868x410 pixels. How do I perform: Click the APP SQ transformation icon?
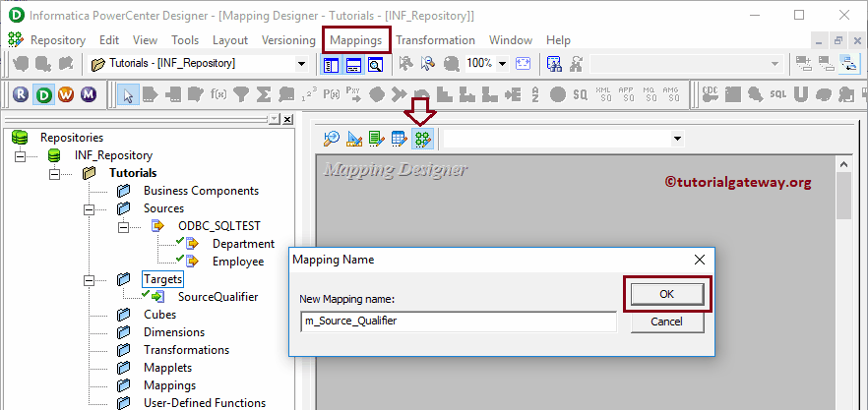(x=627, y=94)
